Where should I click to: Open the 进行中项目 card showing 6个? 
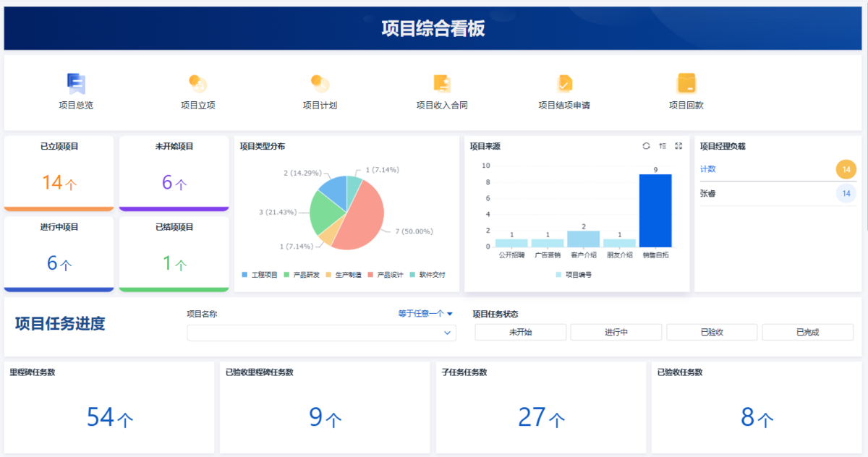tap(59, 254)
